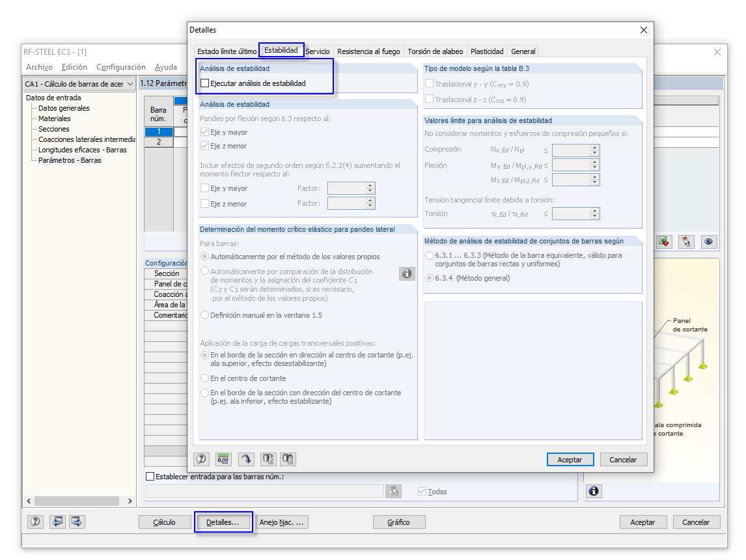Go to next window arrow icon

coord(77,522)
